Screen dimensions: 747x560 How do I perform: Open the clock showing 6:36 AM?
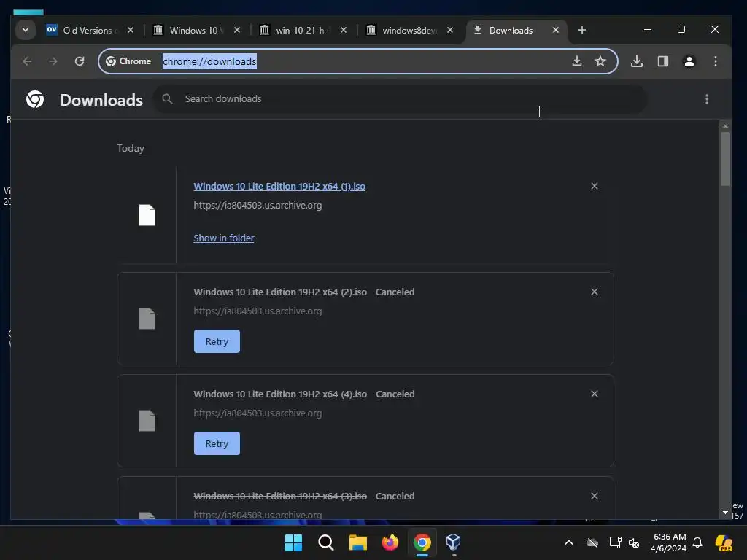(x=668, y=542)
